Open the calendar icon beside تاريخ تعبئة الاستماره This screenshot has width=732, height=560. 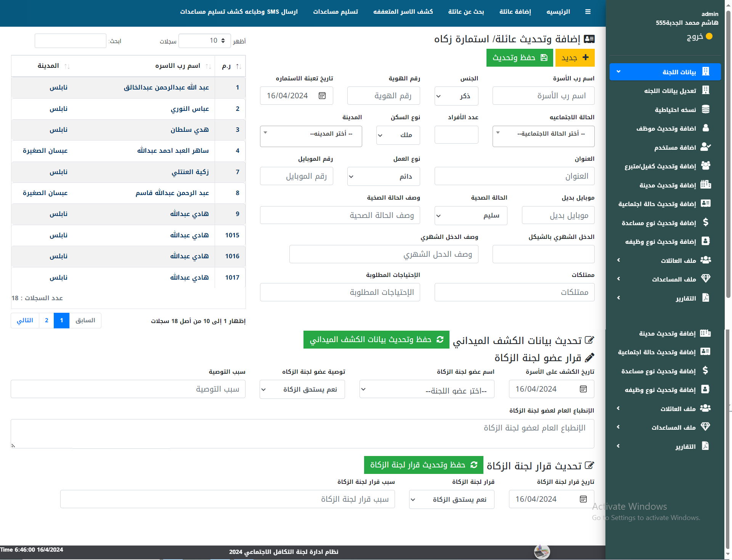click(322, 96)
